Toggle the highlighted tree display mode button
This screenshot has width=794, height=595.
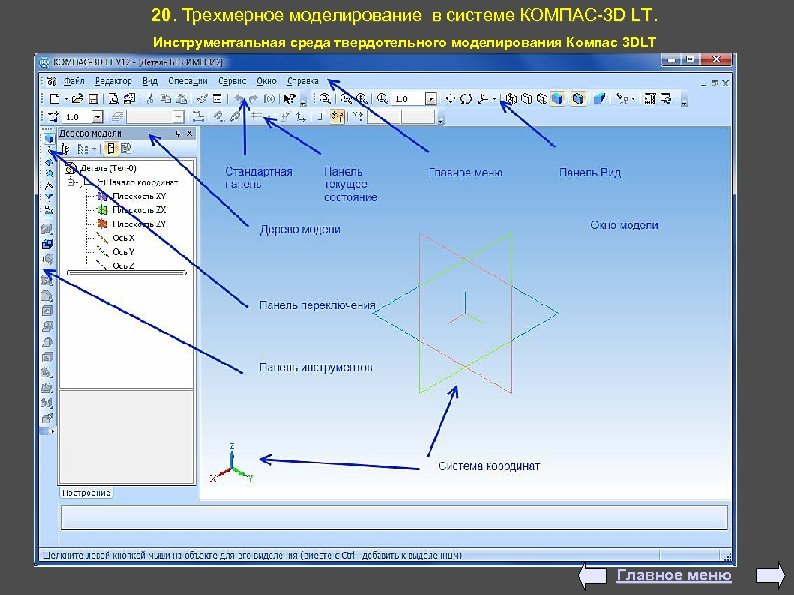(x=111, y=149)
